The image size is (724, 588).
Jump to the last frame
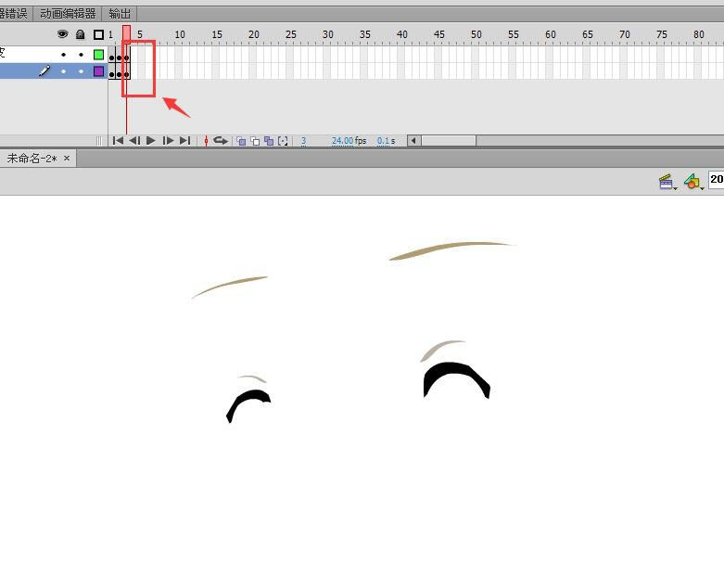(x=184, y=141)
